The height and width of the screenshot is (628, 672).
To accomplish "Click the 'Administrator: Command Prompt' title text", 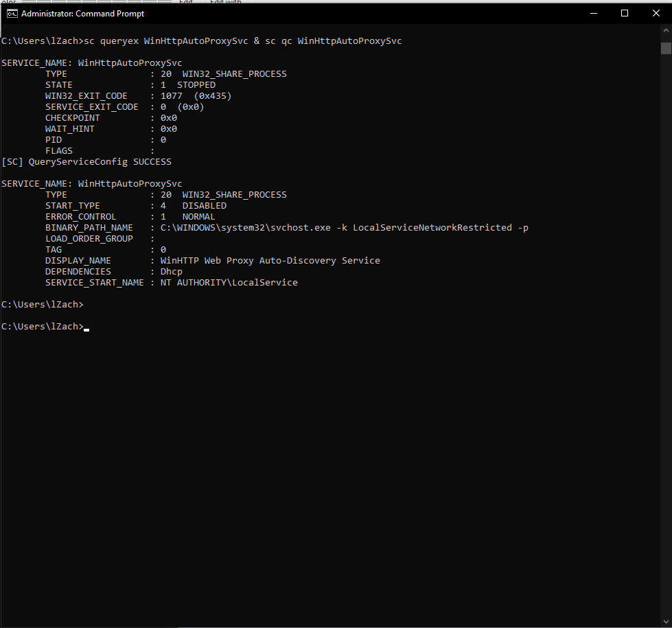I will coord(83,14).
